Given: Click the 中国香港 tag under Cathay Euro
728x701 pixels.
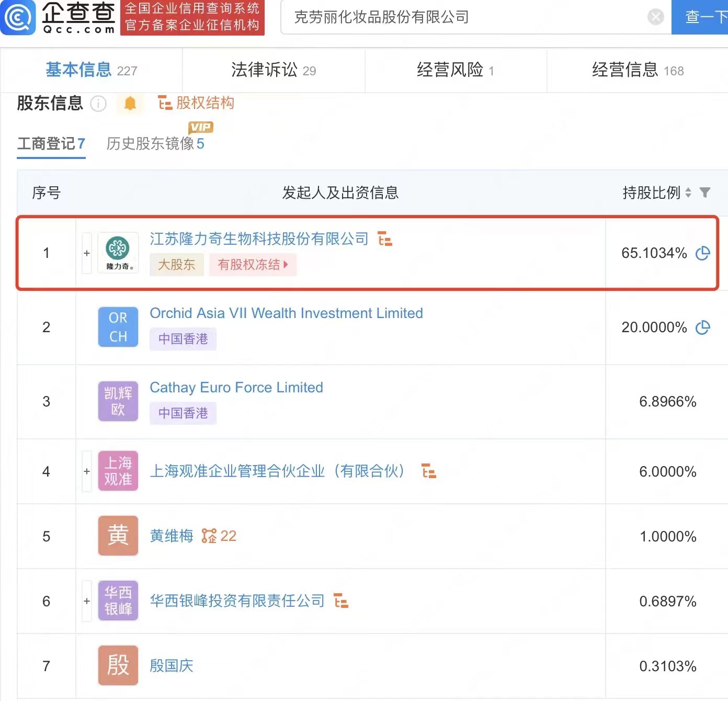Looking at the screenshot, I should click(183, 413).
